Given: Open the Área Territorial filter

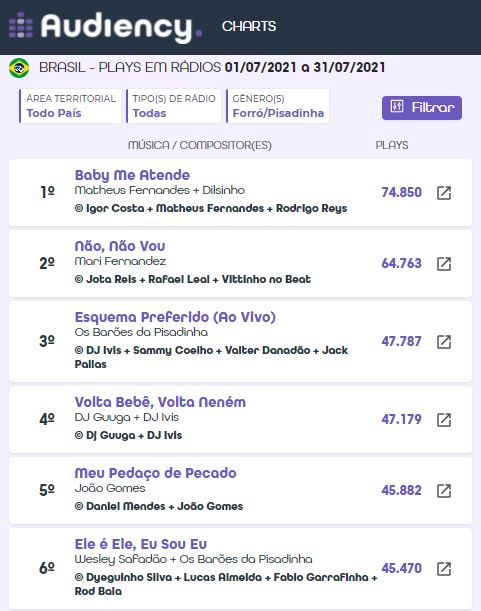Looking at the screenshot, I should click(x=70, y=106).
